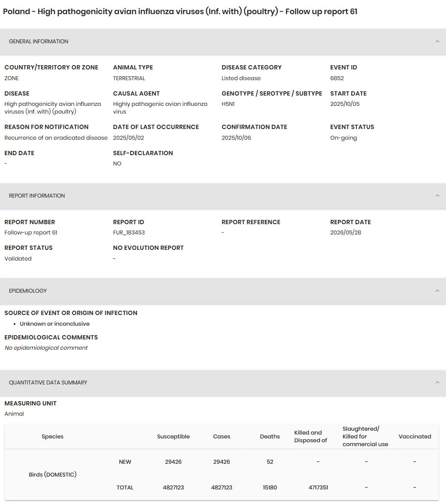Collapse the General Information section chevron
Viewport: 446px width, 504px height.
coord(437,42)
